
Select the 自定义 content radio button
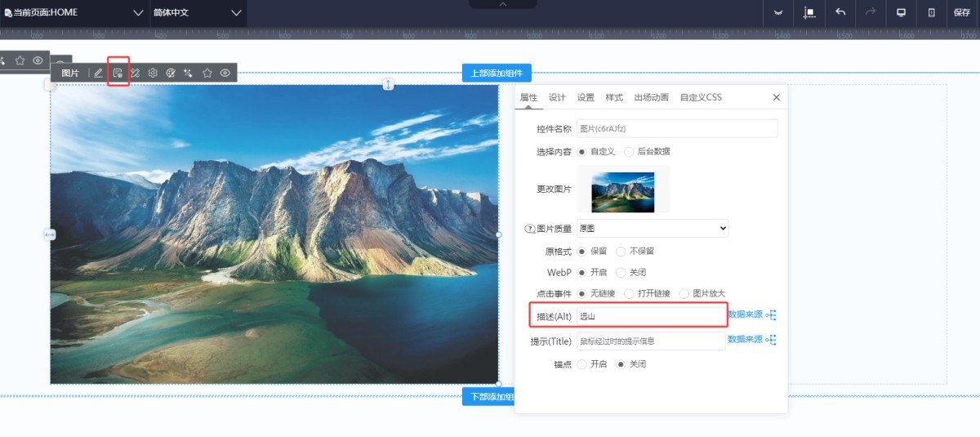pos(582,151)
